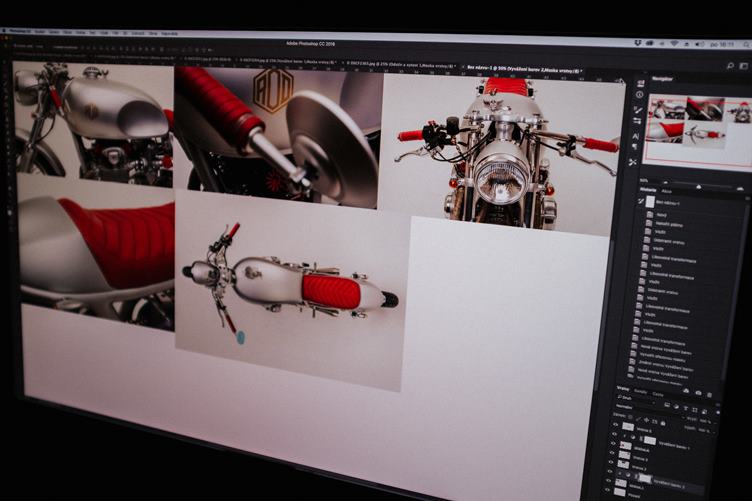
Task: Select the Historie panel tab
Action: click(x=648, y=189)
